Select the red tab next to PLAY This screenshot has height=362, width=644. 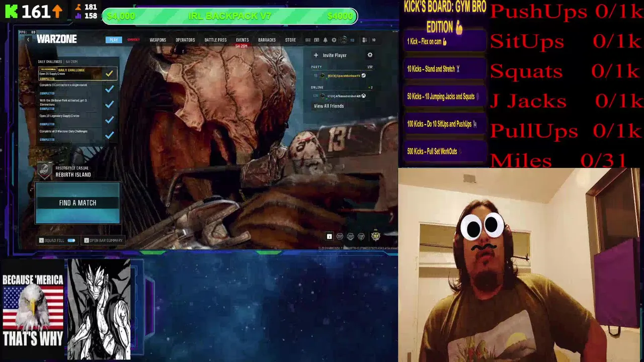(133, 40)
